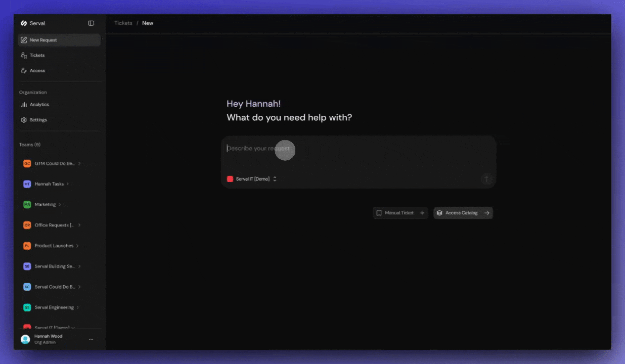Open Analytics via the bar chart icon
This screenshot has width=625, height=364.
click(x=24, y=104)
